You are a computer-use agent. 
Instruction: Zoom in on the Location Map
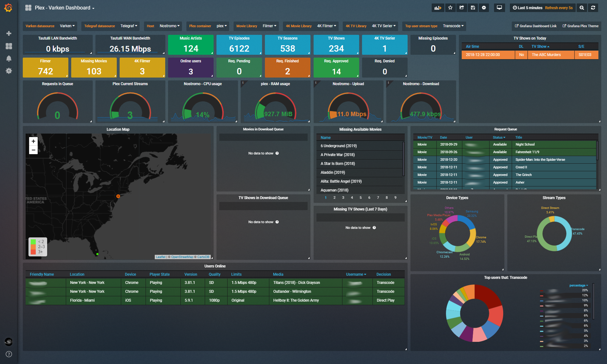(x=33, y=141)
